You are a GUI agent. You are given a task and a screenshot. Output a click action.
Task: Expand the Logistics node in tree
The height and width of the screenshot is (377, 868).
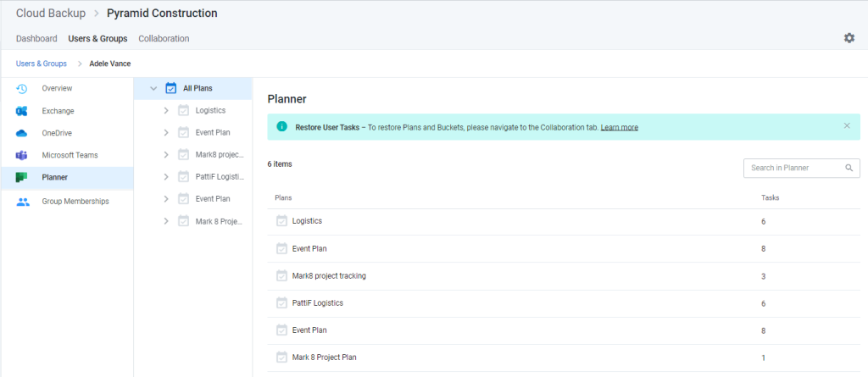(x=166, y=111)
